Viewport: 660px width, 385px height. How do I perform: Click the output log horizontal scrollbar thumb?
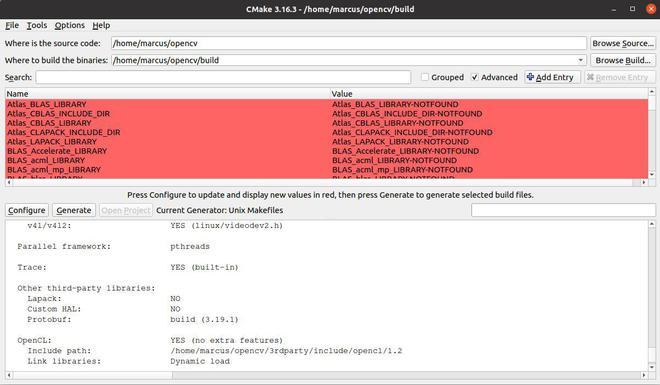(x=93, y=374)
